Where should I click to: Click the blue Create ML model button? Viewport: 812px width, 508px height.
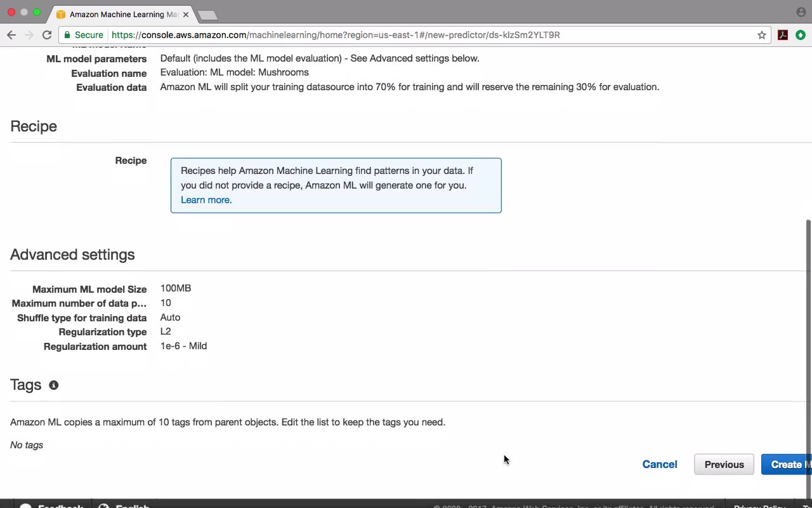(x=787, y=464)
